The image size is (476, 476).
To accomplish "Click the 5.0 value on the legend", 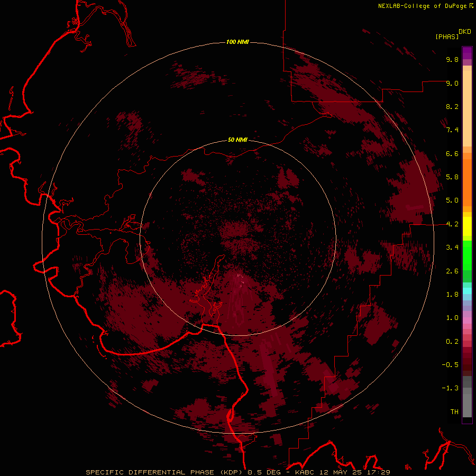I will (452, 200).
